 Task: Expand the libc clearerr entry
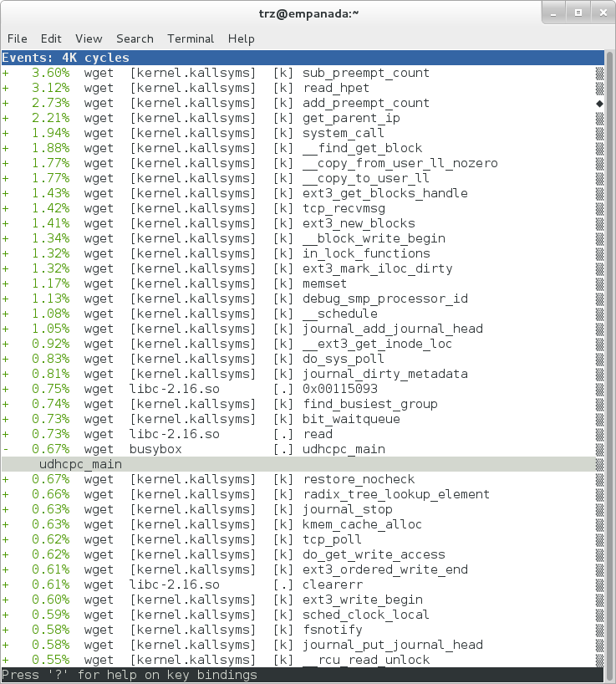point(6,584)
